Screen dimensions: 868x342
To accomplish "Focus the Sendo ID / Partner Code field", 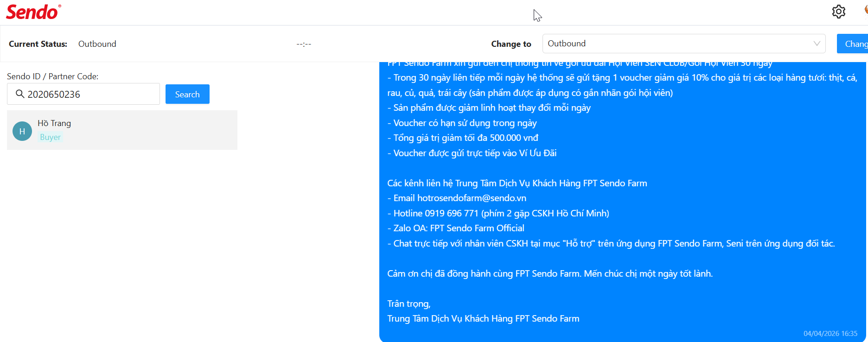I will (x=83, y=94).
